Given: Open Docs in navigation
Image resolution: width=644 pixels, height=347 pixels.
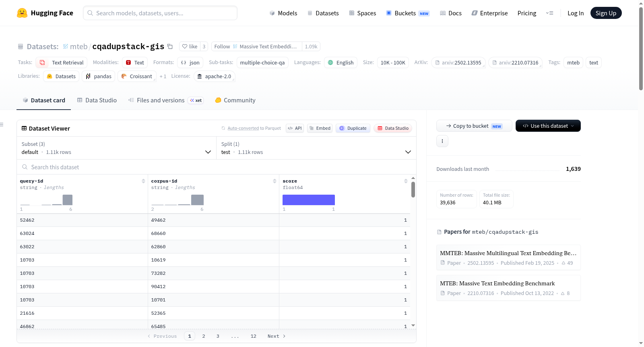Looking at the screenshot, I should [451, 13].
